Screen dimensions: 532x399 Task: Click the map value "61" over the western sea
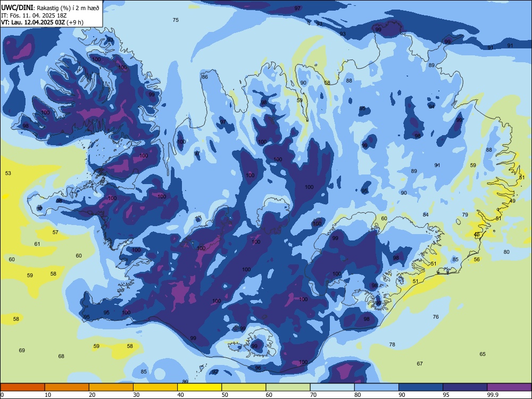[37, 244]
